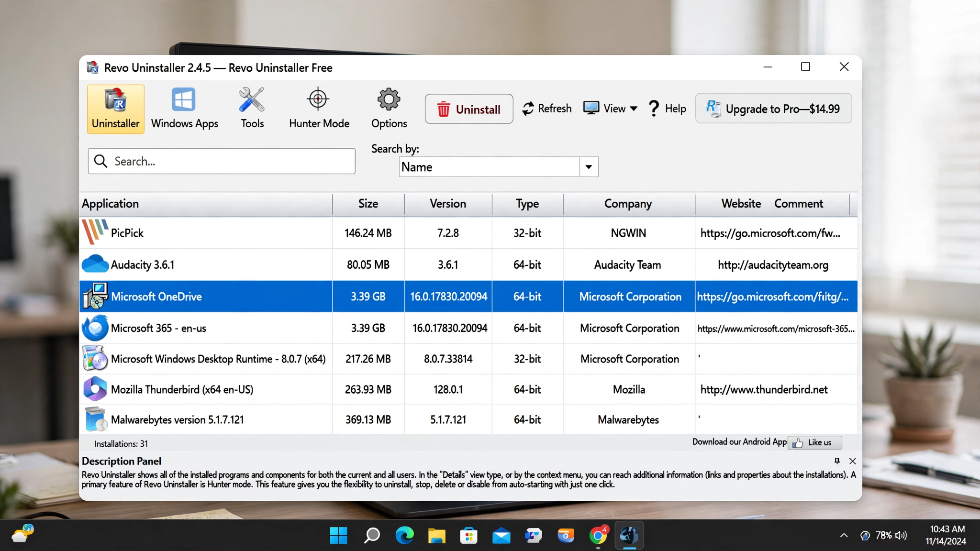This screenshot has width=980, height=551.
Task: Click the 217.26 MB size cell
Action: pos(368,359)
